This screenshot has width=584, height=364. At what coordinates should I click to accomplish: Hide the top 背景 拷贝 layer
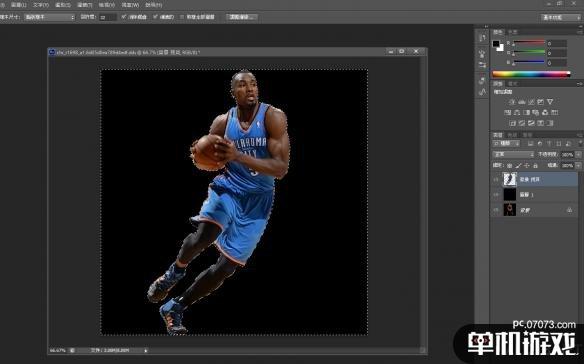[x=496, y=180]
